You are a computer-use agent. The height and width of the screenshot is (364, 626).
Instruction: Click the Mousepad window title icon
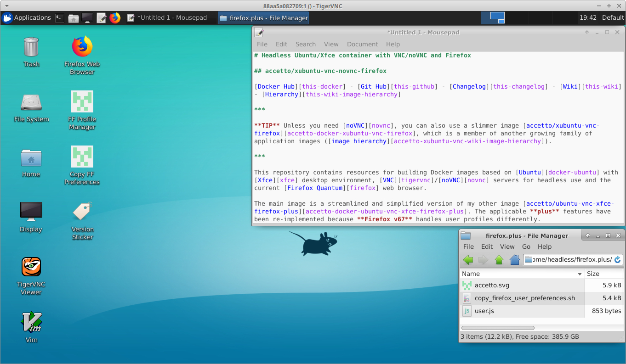click(x=259, y=32)
